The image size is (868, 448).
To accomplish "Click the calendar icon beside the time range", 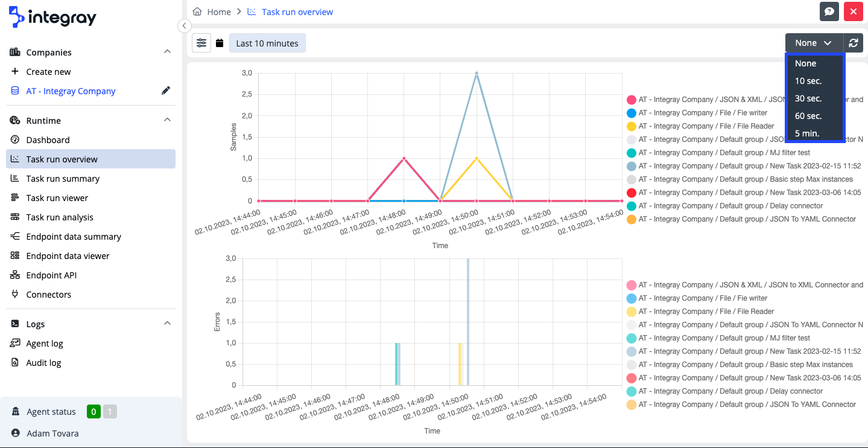I will pos(220,43).
